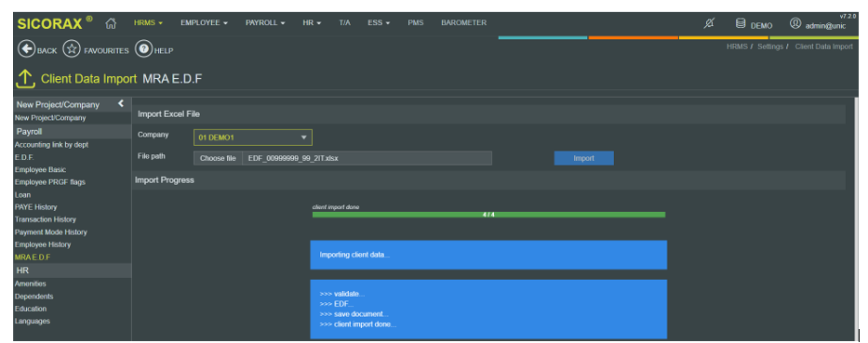Open the HRMS dropdown menu
Viewport: 868px width, 343px height.
tap(148, 23)
